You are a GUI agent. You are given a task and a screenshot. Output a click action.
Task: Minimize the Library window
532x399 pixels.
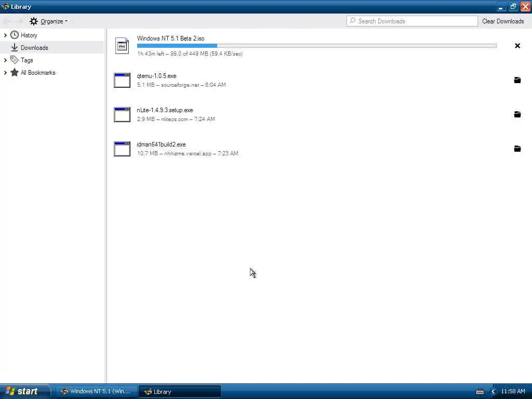coord(501,6)
